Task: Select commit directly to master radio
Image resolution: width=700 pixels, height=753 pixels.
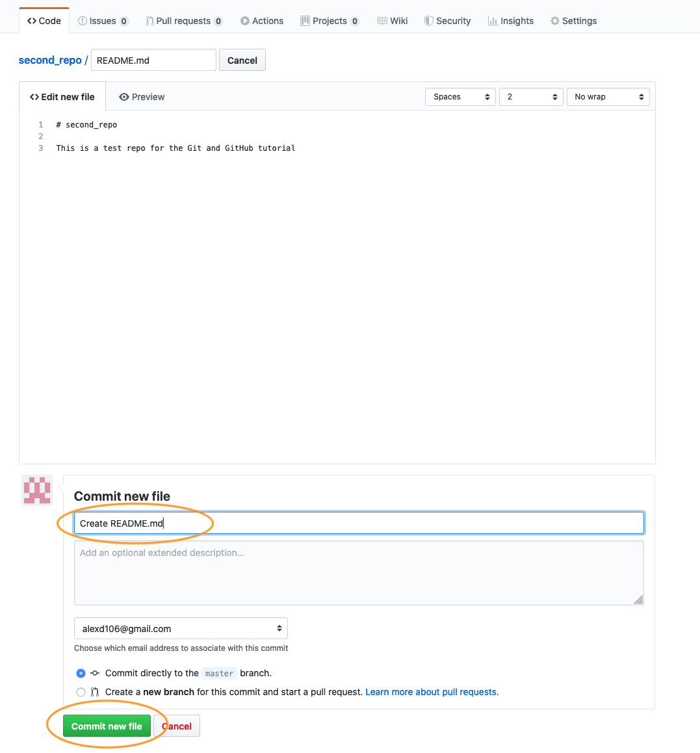Action: point(81,673)
